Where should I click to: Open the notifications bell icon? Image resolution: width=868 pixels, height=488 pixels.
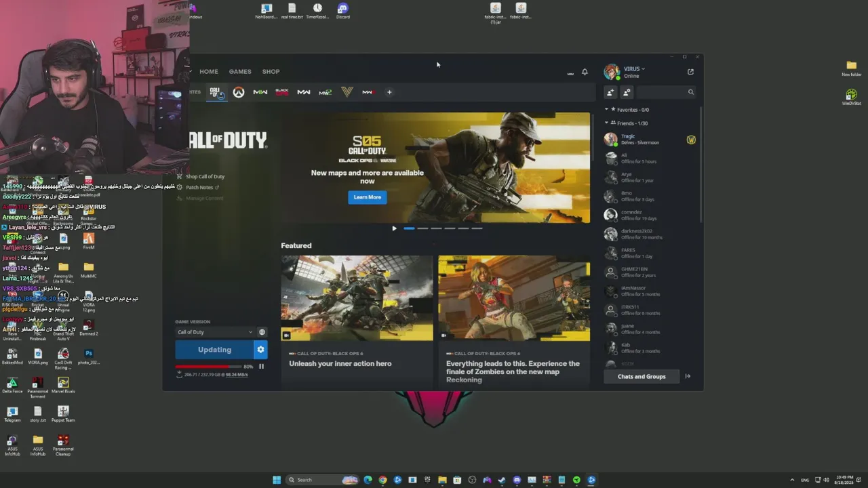click(x=585, y=72)
